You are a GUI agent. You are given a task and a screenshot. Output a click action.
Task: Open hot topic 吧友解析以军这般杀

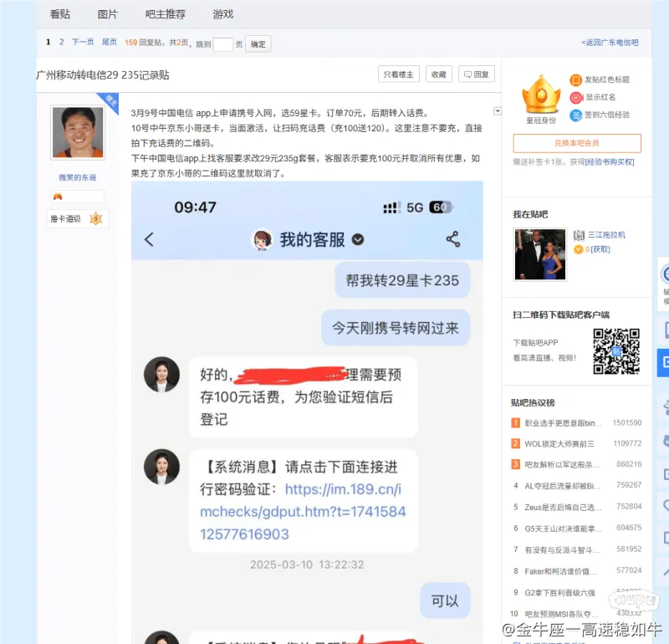pyautogui.click(x=561, y=464)
